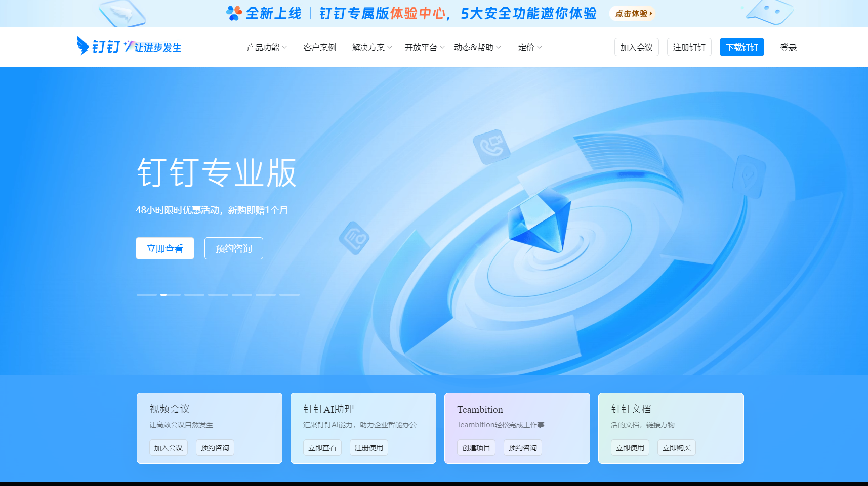Click the 加入会议 button in header
The image size is (868, 486).
[x=637, y=47]
